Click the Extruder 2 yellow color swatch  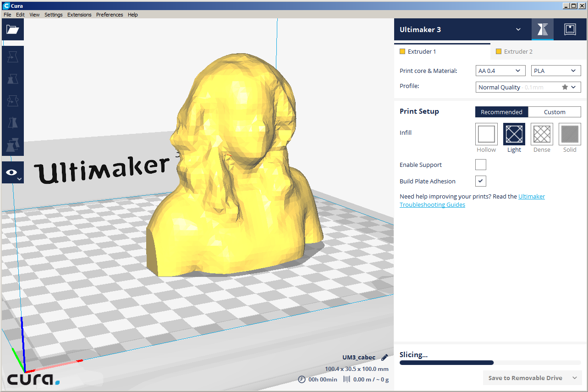coord(499,52)
